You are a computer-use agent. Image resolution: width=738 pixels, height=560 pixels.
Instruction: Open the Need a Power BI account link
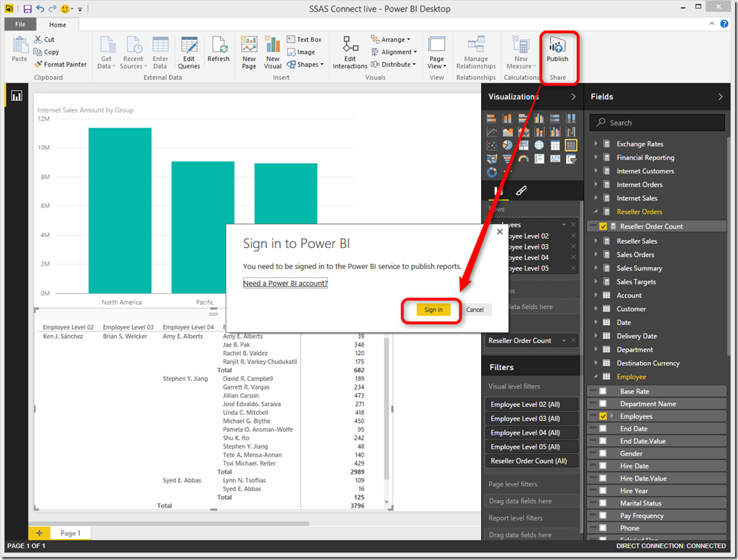point(285,284)
